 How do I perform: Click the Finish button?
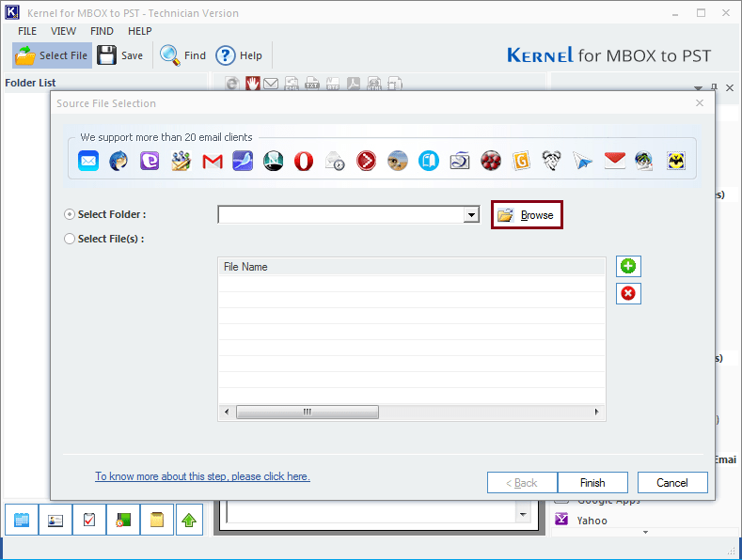tap(592, 483)
